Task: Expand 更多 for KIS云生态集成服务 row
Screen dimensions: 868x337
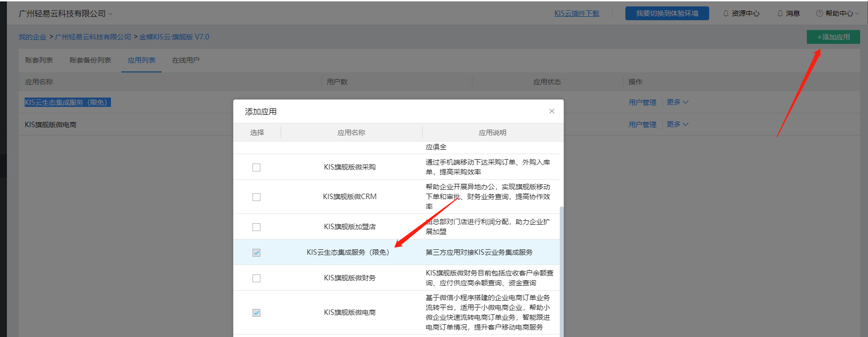Action: click(x=678, y=102)
